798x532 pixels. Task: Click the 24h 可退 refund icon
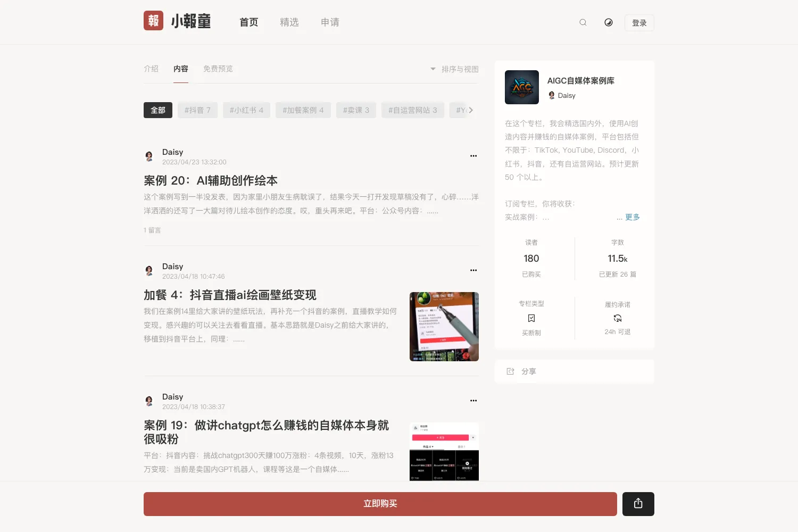coord(618,318)
